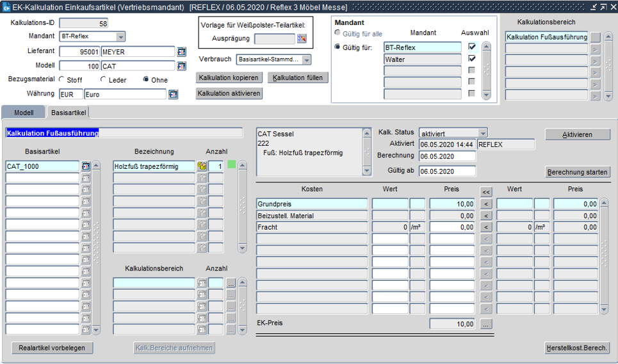
Task: Open lookup icon beside Basisartikel CAT_1000
Action: pos(86,166)
